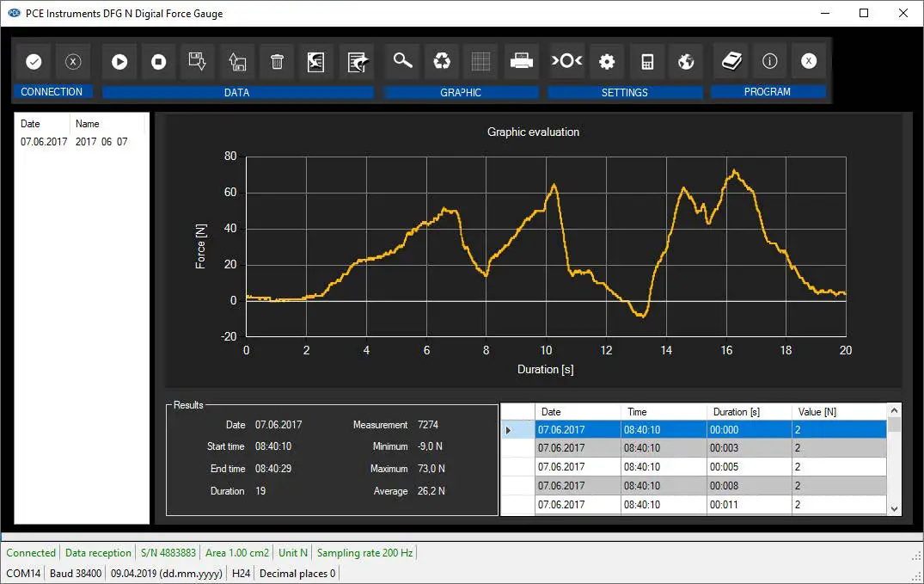Click the disconnect X icon under Connection
Screen dimensions: 924x584
click(x=73, y=61)
